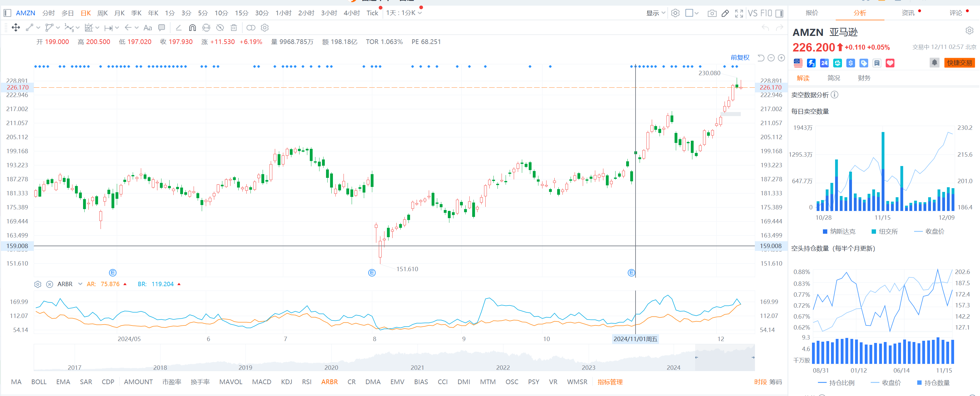Screen dimensions: 980x396
Task: Select the text annotation Aa tool
Action: pyautogui.click(x=148, y=28)
